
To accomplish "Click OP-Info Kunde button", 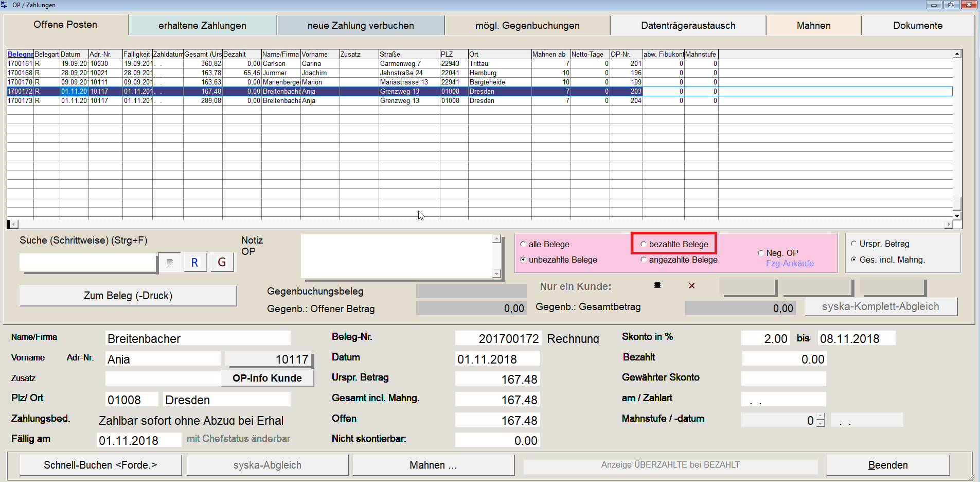I will coord(267,378).
